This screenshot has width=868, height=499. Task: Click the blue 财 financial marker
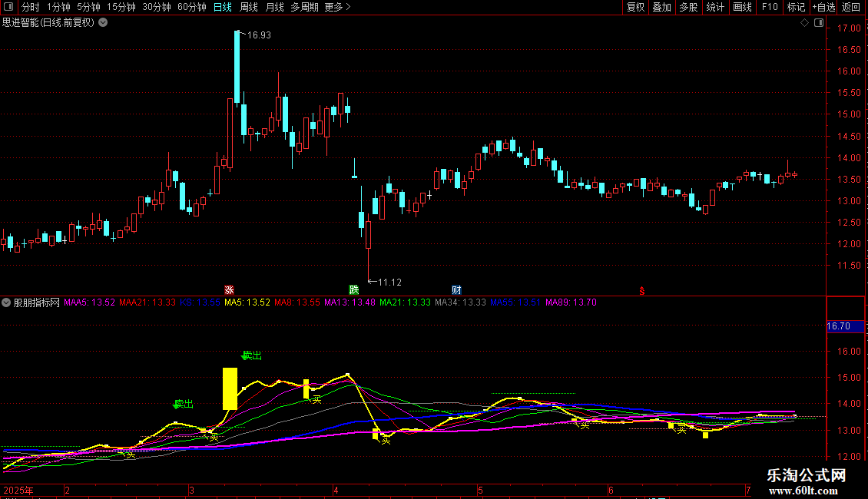[x=456, y=290]
